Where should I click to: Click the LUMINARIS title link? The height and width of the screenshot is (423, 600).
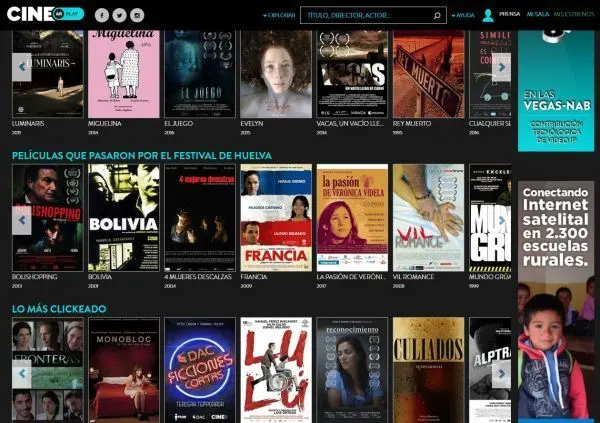click(x=28, y=124)
